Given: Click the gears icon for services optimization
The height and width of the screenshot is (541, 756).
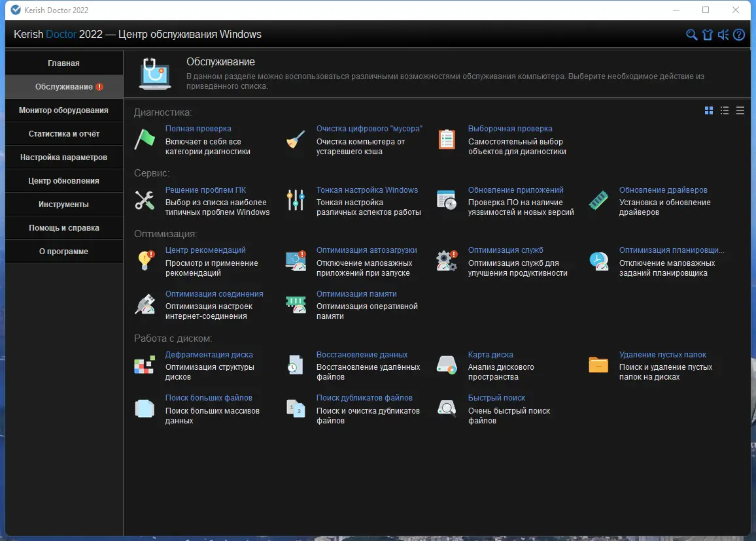Looking at the screenshot, I should 447,261.
